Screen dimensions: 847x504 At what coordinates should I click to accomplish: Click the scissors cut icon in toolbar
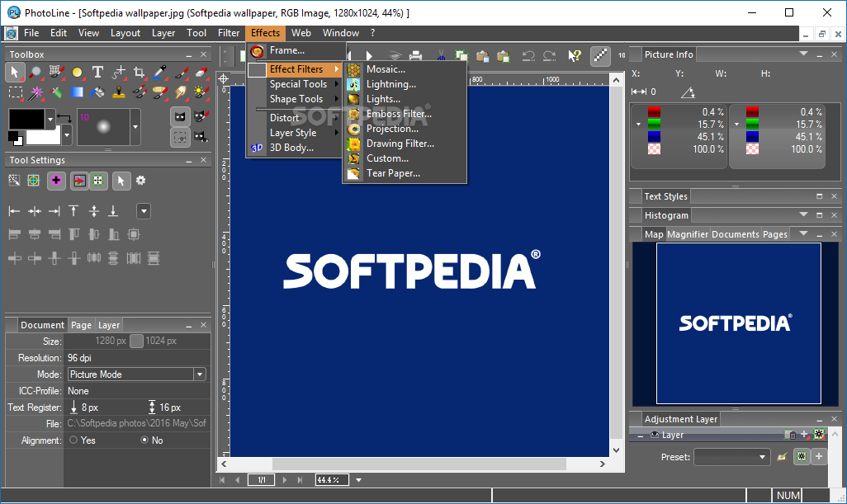click(x=442, y=55)
